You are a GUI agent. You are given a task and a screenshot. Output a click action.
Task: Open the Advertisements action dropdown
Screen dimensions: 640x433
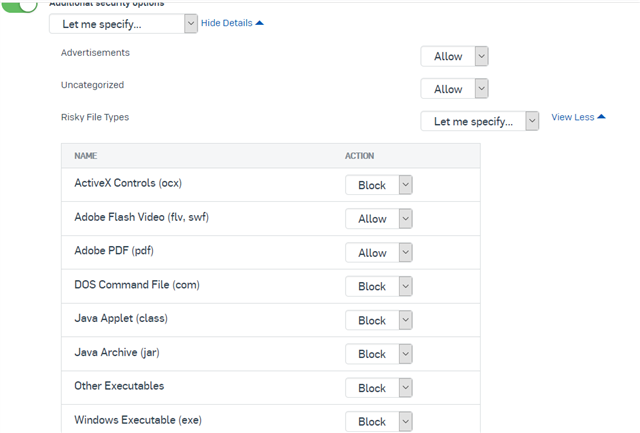point(454,56)
